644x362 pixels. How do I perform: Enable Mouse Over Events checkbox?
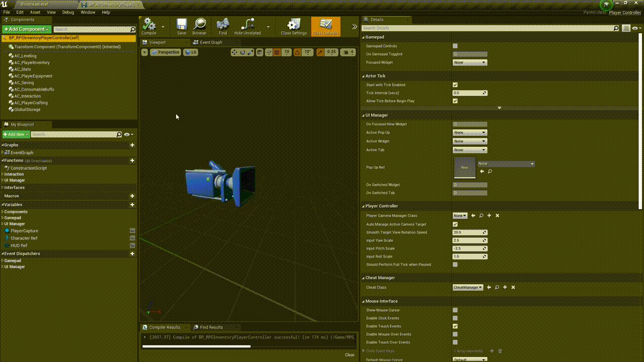[x=455, y=334]
